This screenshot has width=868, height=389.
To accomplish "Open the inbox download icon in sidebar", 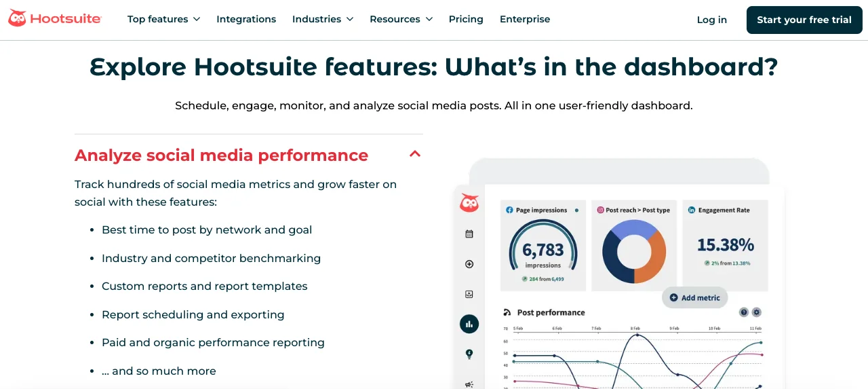I will click(x=469, y=294).
